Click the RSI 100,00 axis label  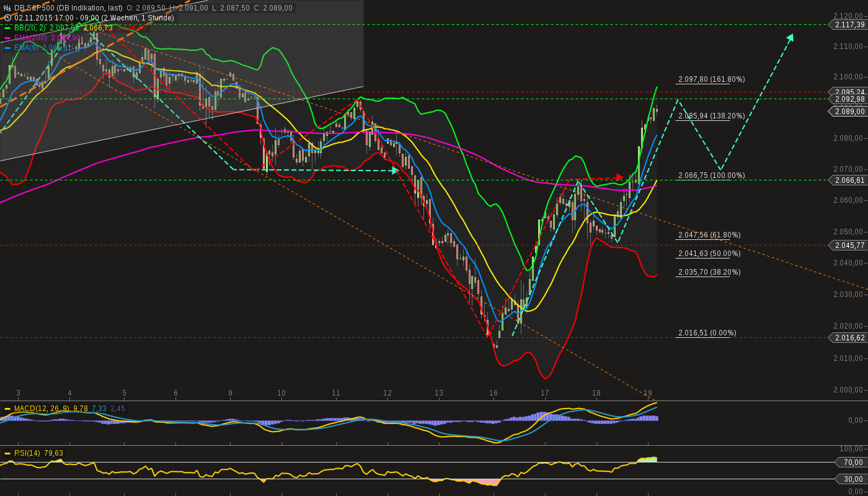pos(852,448)
